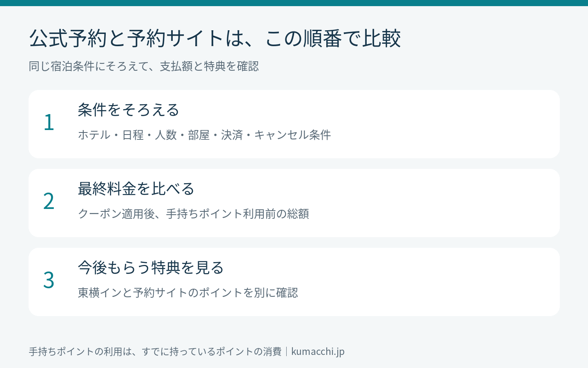The width and height of the screenshot is (588, 368).
Task: Click the subtitle 同じ宿泊条件にそろえて
Action: [x=144, y=66]
